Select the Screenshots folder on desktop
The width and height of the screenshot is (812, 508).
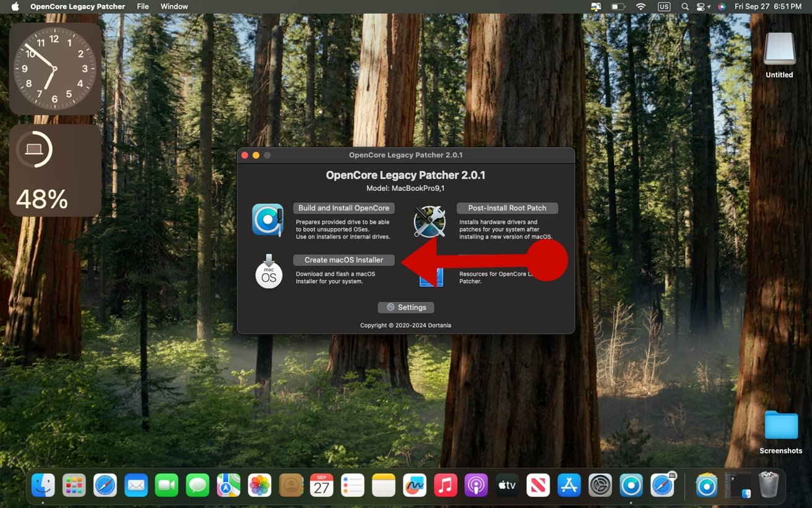(781, 432)
